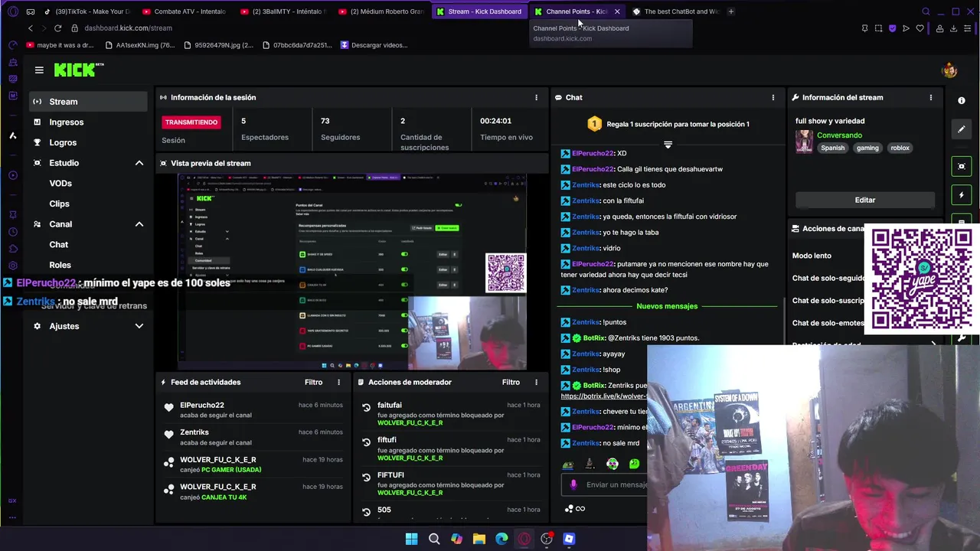Screen dimensions: 980x551
Task: Click the Editar stream info button
Action: pyautogui.click(x=865, y=200)
